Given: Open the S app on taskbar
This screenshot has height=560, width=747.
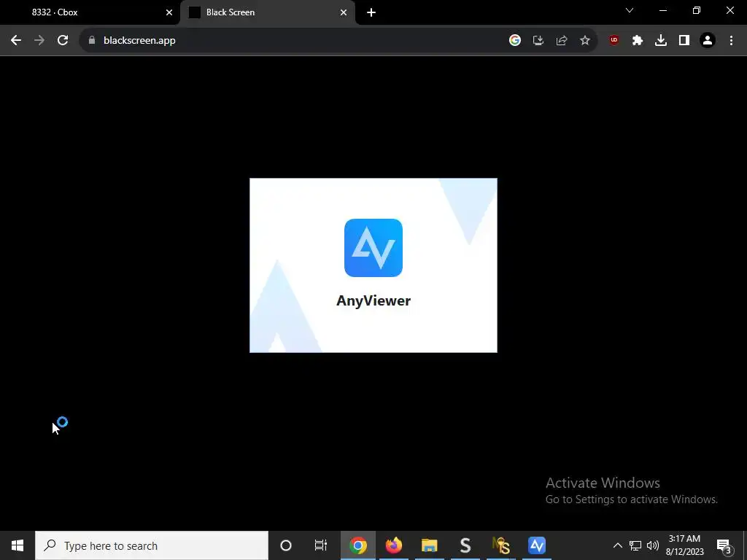Looking at the screenshot, I should point(465,545).
